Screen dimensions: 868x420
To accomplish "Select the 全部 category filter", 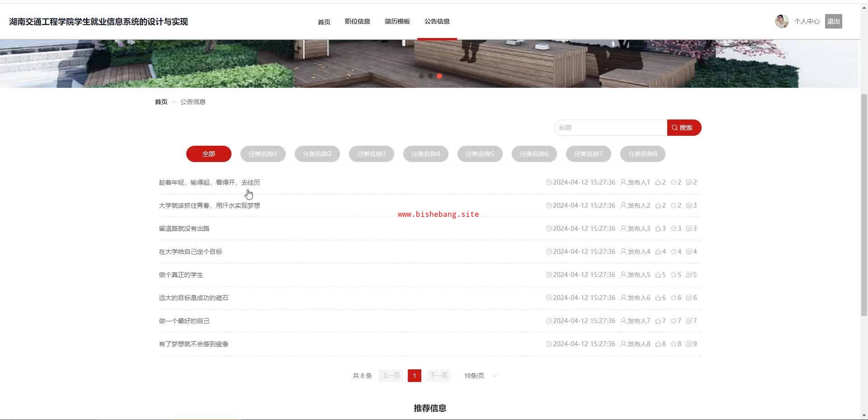I will point(209,154).
